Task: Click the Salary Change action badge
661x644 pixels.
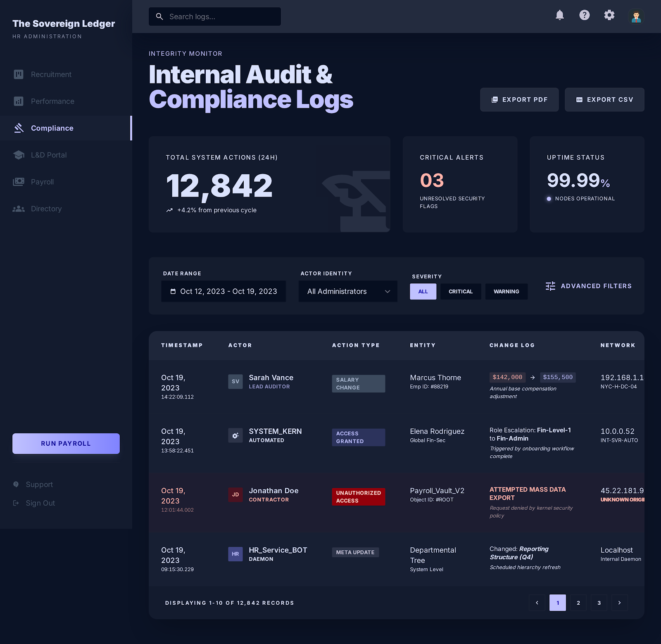Action: click(x=359, y=384)
